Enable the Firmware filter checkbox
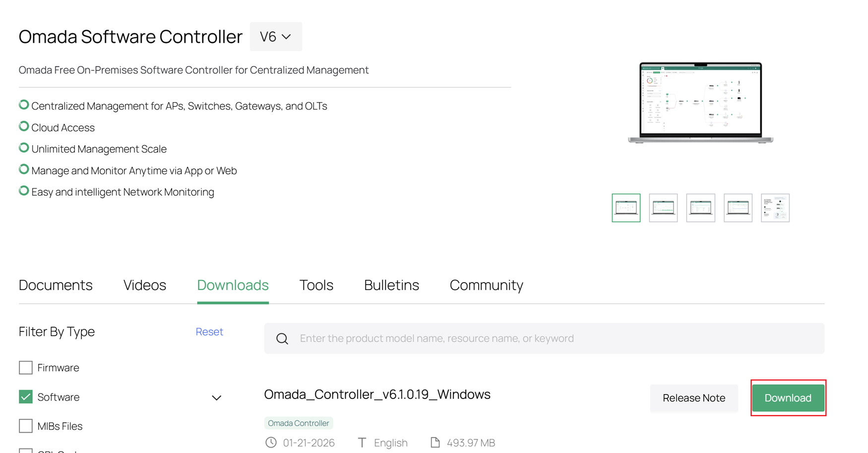868x453 pixels. pos(25,367)
